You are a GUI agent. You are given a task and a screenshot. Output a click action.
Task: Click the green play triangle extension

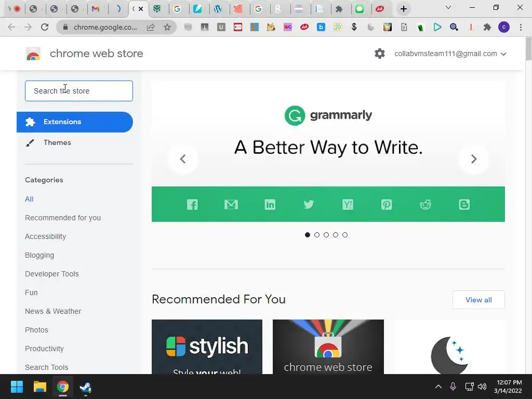(x=437, y=27)
